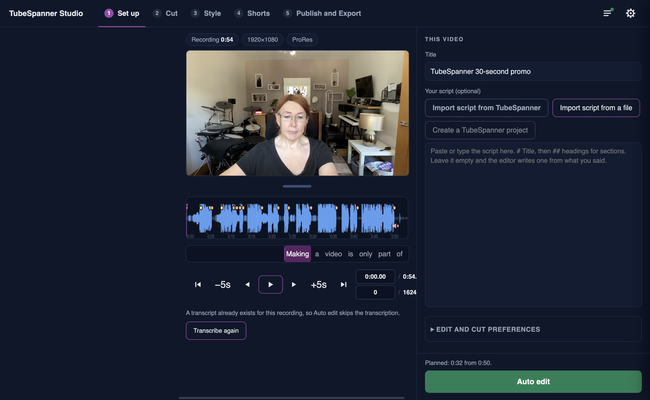This screenshot has height=400, width=650.
Task: Click Create a TubeSpanner project
Action: click(x=480, y=130)
